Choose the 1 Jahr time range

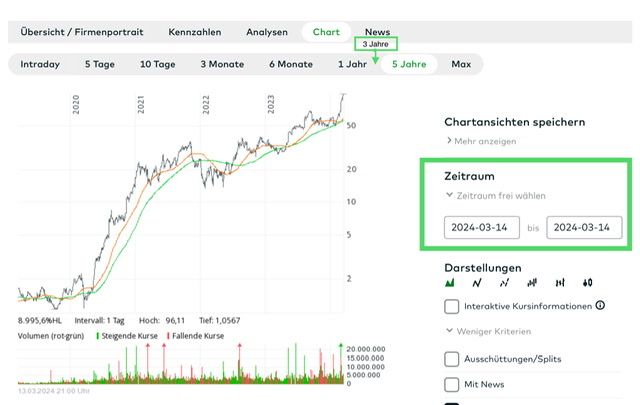click(352, 64)
